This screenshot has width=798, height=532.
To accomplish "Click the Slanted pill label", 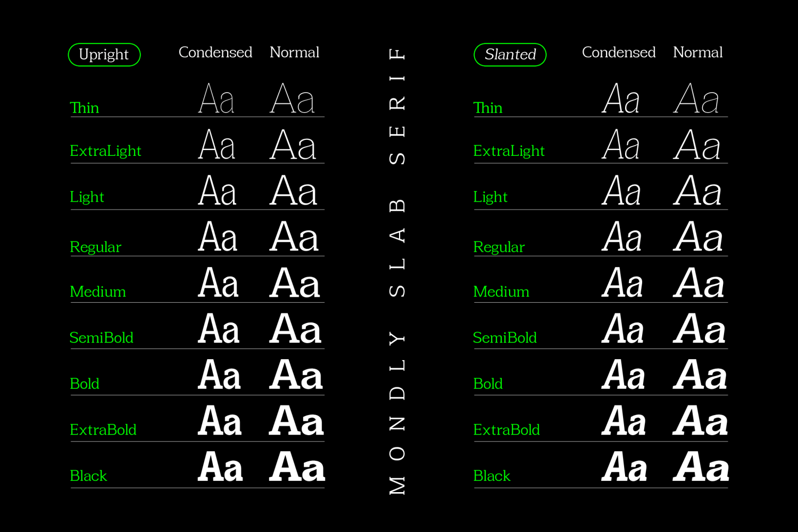I will (510, 55).
